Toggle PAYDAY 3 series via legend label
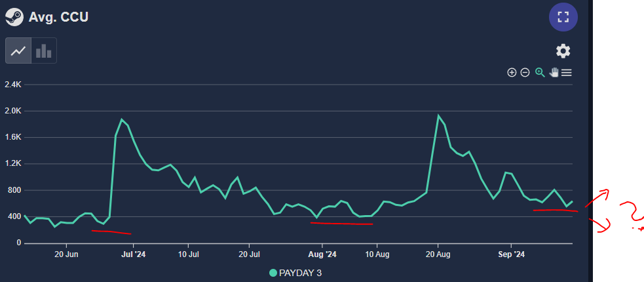 point(301,272)
